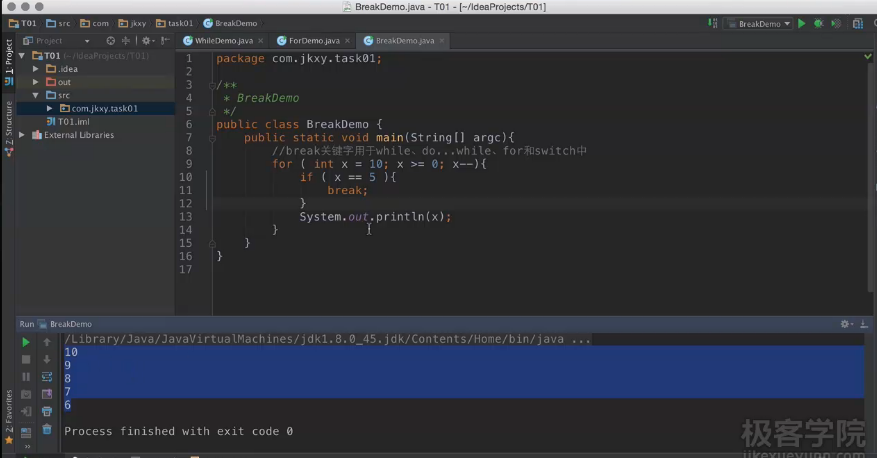Run BreakDemo with the green toolbar play button
The width and height of the screenshot is (877, 458).
pyautogui.click(x=801, y=23)
